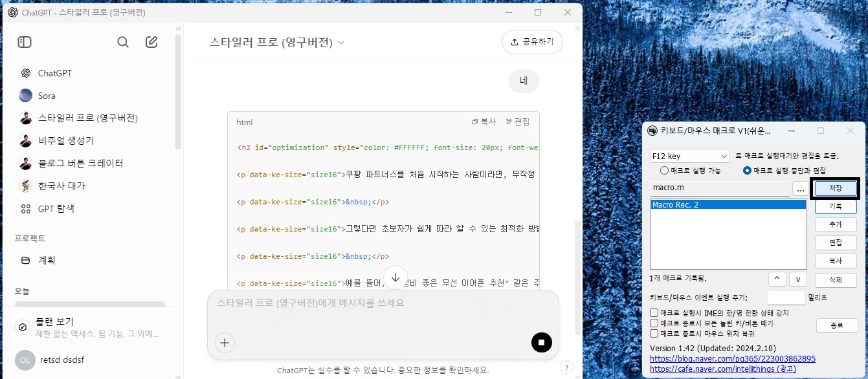Click the 저장 save button
Image resolution: width=868 pixels, height=379 pixels.
pyautogui.click(x=835, y=188)
